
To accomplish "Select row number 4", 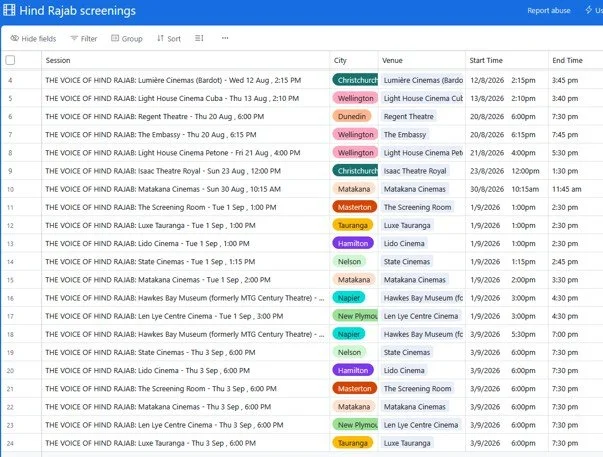I will pyautogui.click(x=10, y=80).
